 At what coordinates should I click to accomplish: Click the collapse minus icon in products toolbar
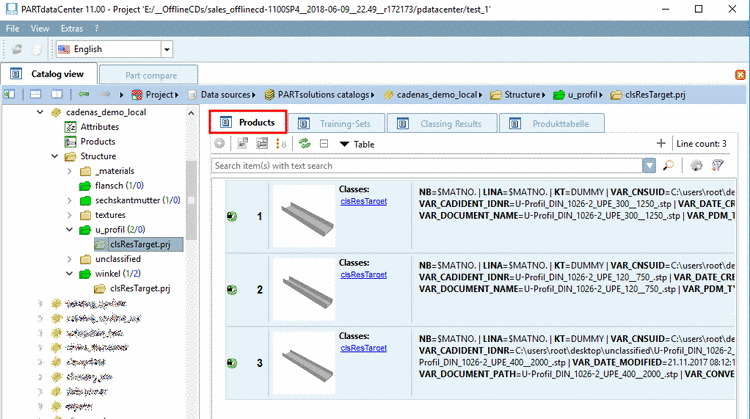tap(324, 143)
